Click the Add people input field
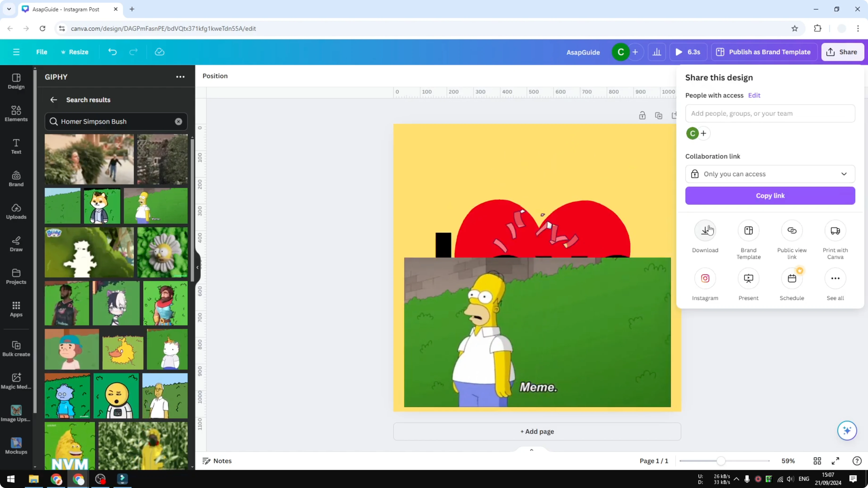This screenshot has width=868, height=488. [x=770, y=113]
